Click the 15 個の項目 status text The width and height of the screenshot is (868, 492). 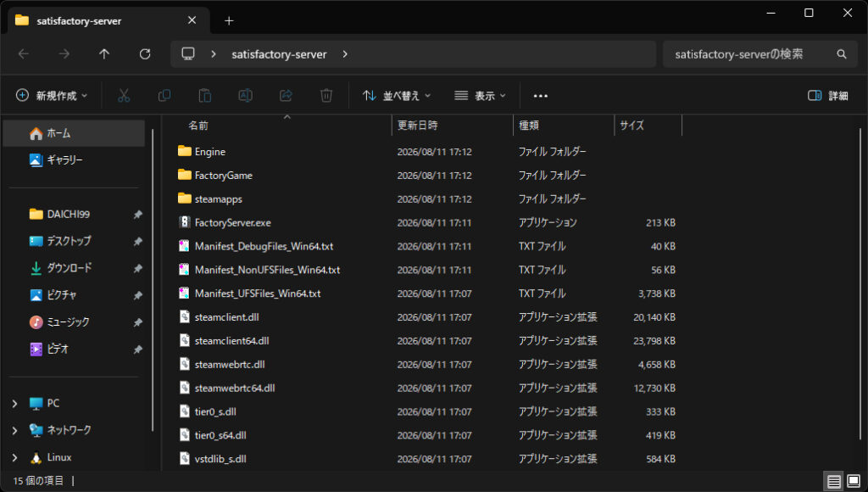click(38, 481)
